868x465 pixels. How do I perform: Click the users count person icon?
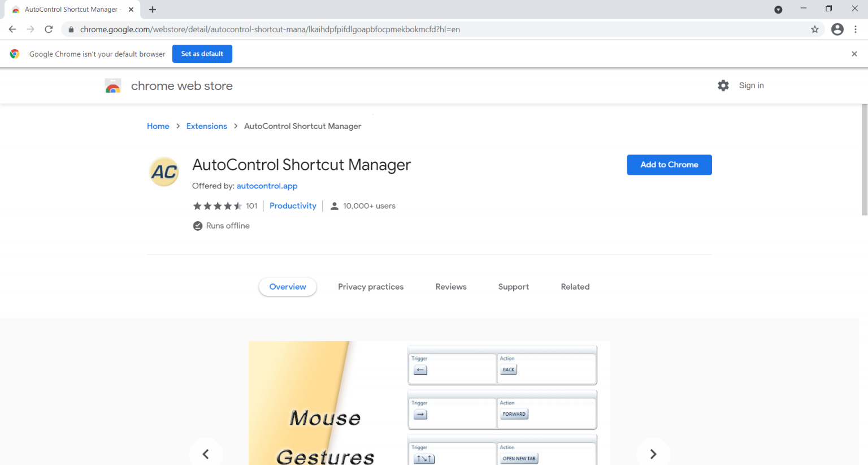click(335, 205)
